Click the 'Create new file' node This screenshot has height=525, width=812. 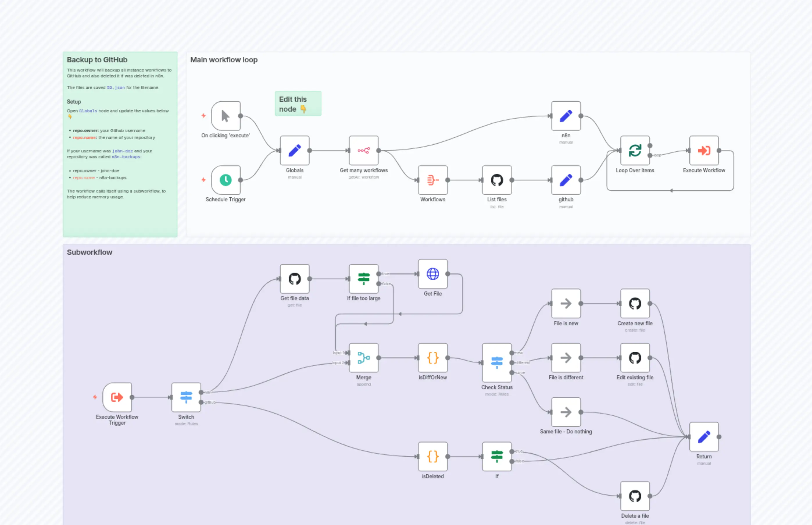634,303
